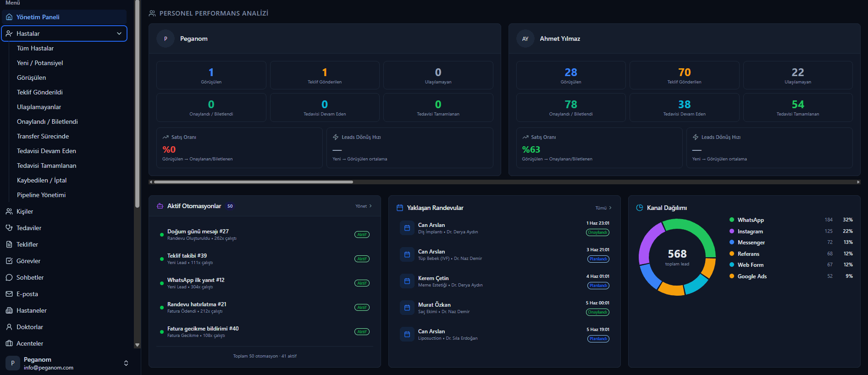Open Hastaneler building icon
Image resolution: width=868 pixels, height=375 pixels.
point(9,310)
